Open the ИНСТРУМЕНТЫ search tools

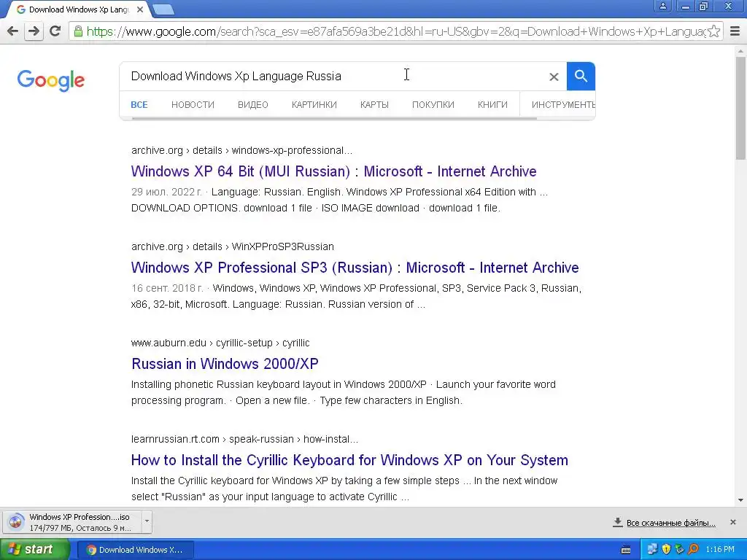click(x=563, y=105)
